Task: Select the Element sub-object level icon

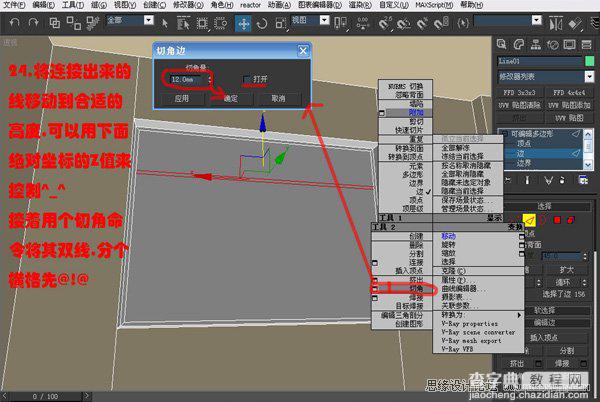Action: click(x=571, y=220)
